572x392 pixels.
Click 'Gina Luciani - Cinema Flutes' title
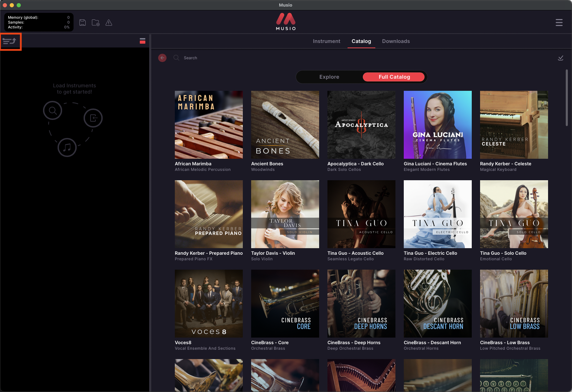(x=435, y=164)
